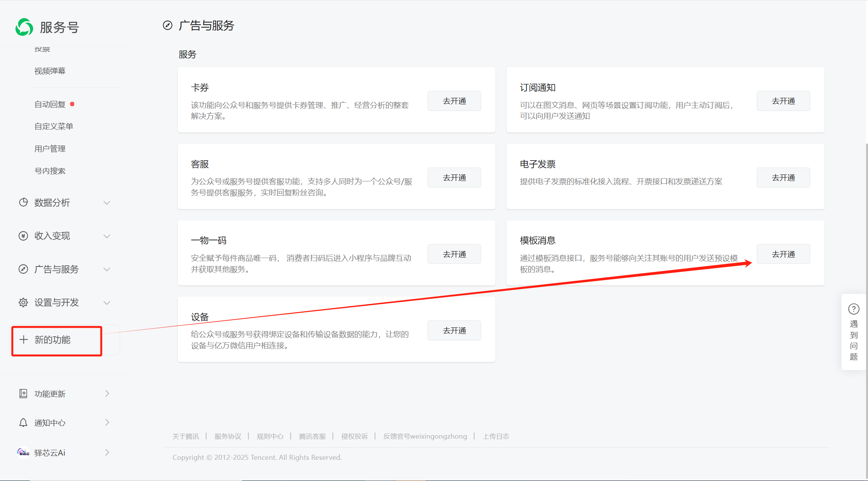Open the 设置与开发 gear icon

(23, 302)
